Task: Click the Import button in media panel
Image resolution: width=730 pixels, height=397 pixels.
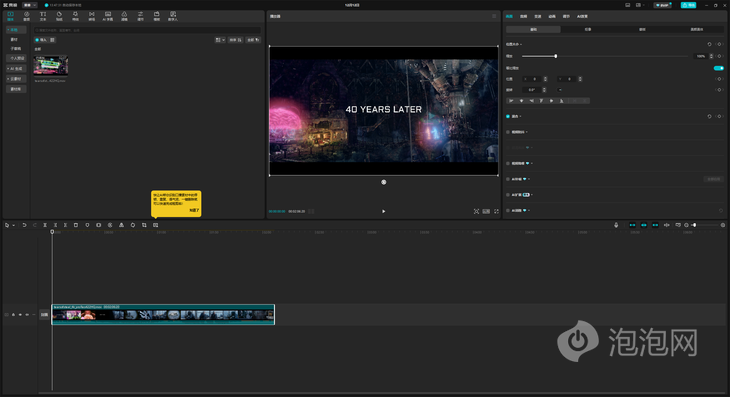Action: [41, 40]
